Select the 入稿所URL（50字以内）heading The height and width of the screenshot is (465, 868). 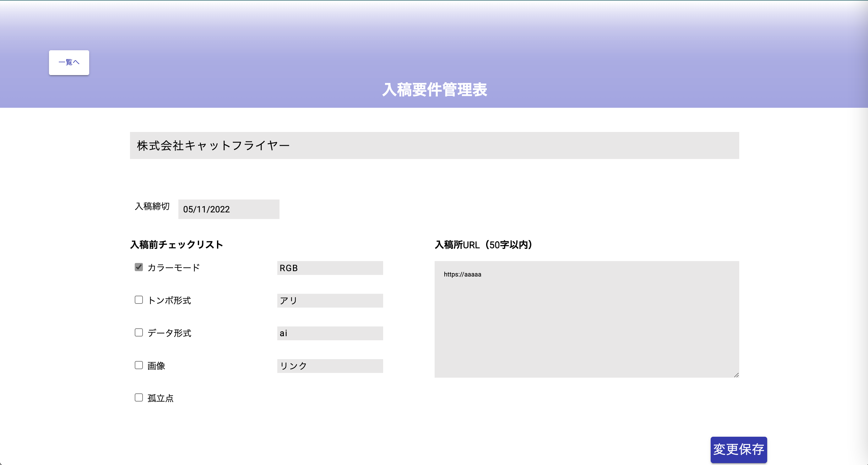pos(484,244)
